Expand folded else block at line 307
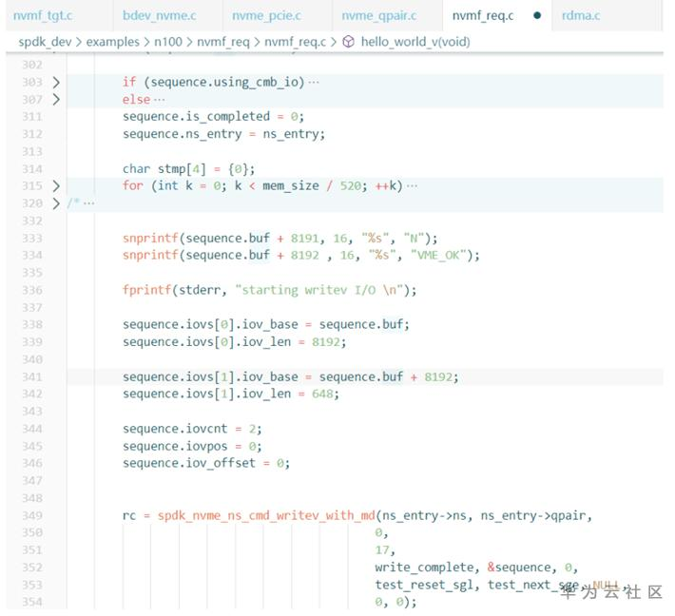 click(x=56, y=100)
